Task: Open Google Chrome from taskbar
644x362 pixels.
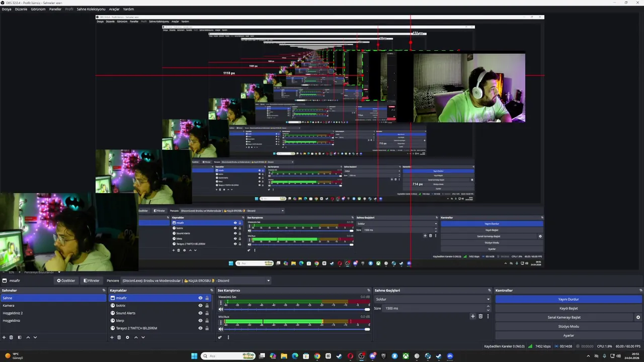Action: click(x=317, y=356)
